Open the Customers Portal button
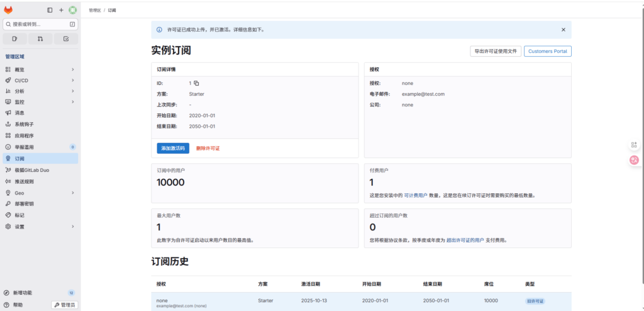Viewport: 644px width, 311px height. coord(547,52)
